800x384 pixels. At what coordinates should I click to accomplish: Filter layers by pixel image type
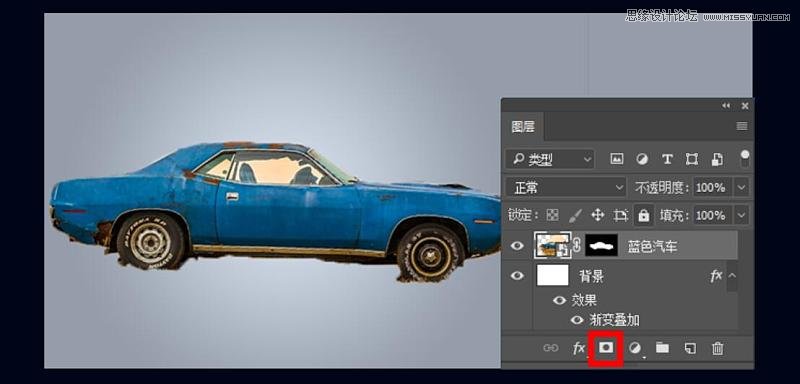click(617, 159)
